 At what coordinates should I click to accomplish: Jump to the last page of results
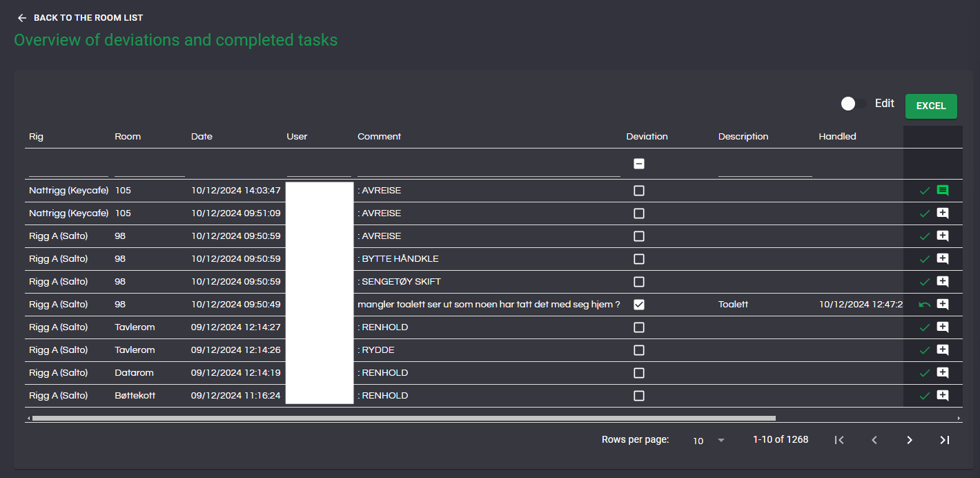click(x=945, y=440)
